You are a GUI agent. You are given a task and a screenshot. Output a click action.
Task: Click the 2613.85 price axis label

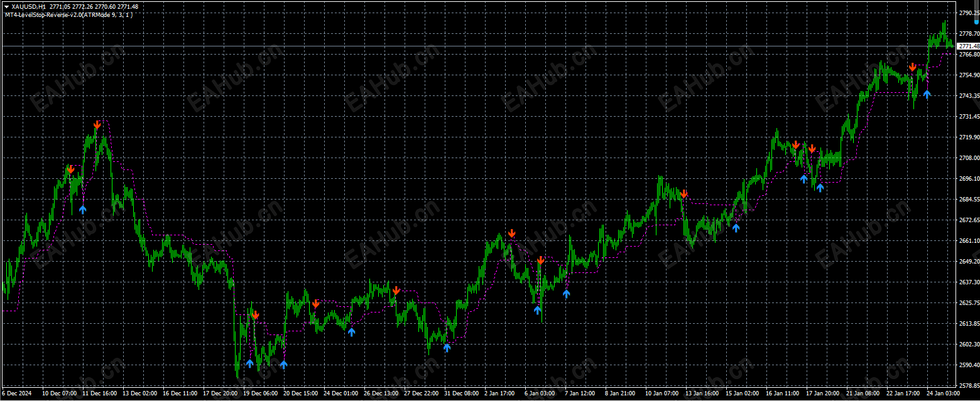pyautogui.click(x=968, y=324)
